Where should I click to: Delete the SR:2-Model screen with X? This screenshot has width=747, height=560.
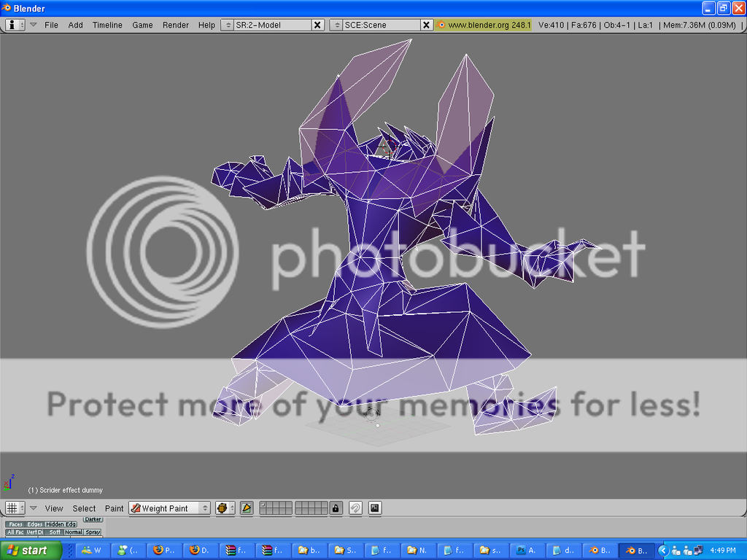pyautogui.click(x=317, y=25)
